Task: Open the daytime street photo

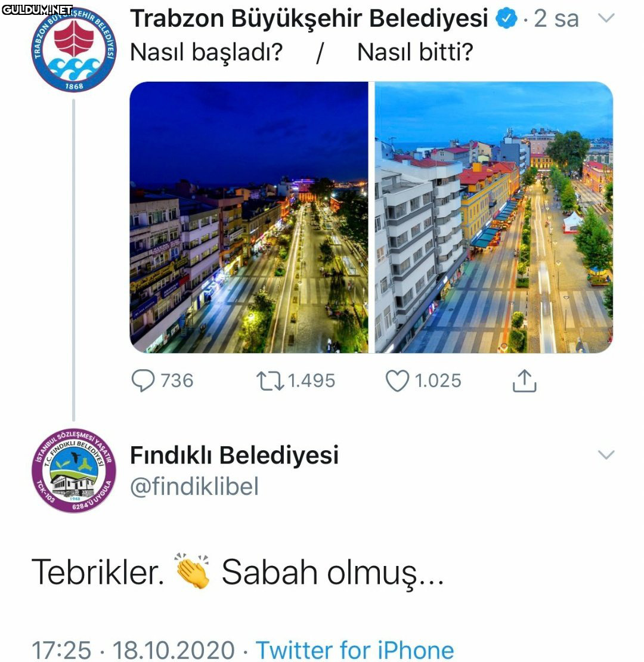Action: (494, 217)
